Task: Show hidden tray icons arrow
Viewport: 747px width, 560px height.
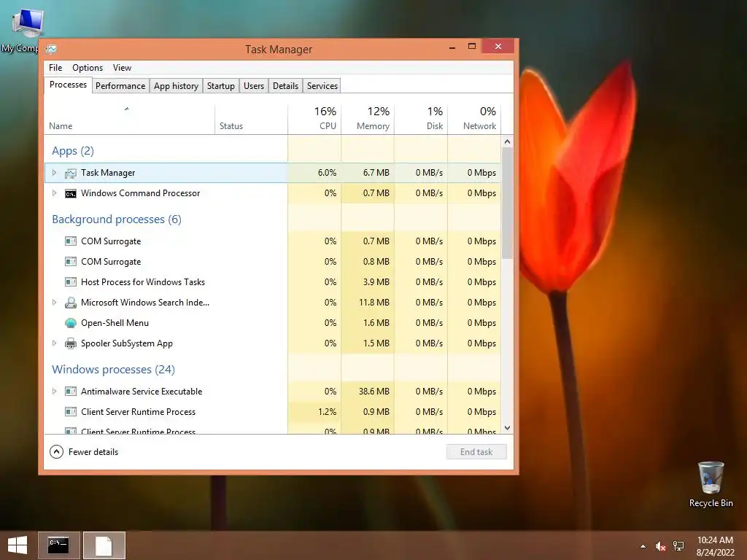Action: pyautogui.click(x=643, y=546)
